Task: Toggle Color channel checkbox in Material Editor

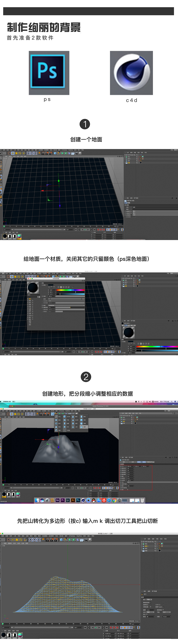Action: pyautogui.click(x=33, y=299)
